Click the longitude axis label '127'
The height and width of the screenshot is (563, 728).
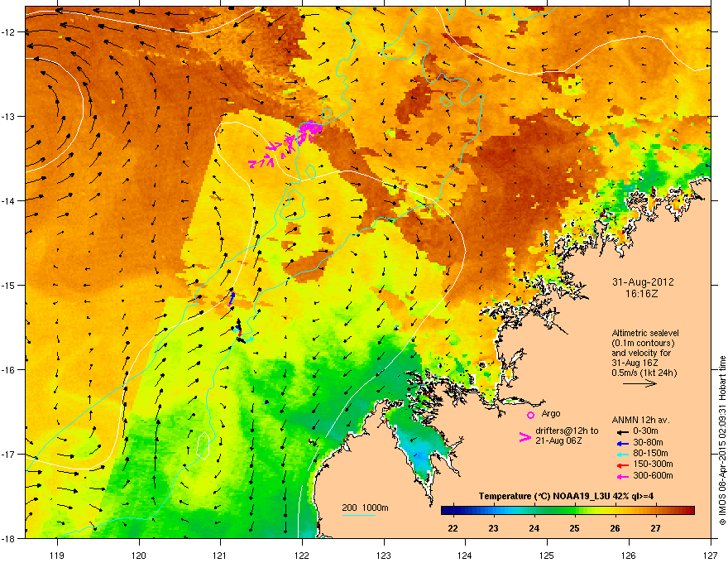(711, 556)
